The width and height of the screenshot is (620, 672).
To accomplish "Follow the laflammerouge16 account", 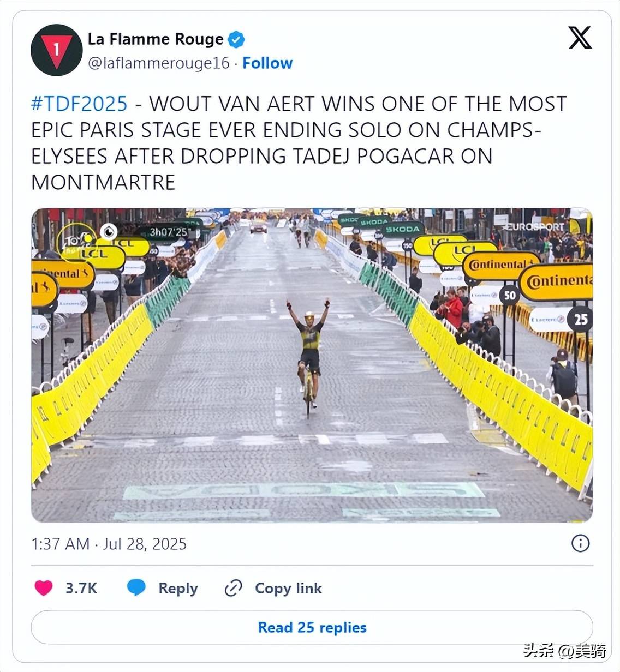I will coord(267,63).
